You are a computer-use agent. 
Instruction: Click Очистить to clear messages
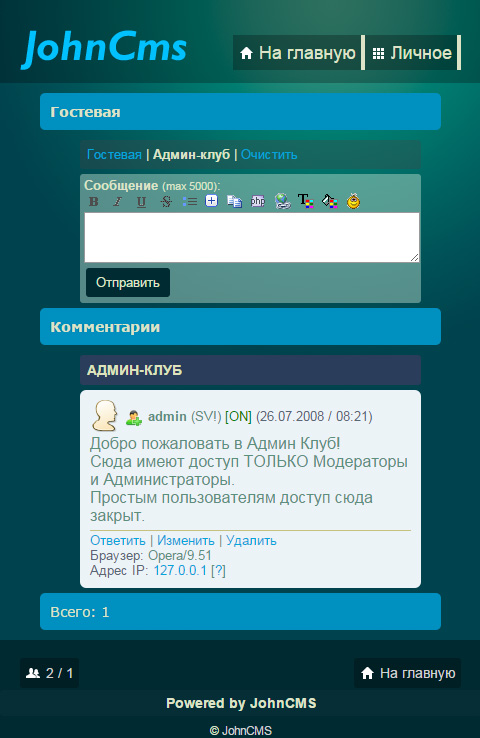coord(269,154)
